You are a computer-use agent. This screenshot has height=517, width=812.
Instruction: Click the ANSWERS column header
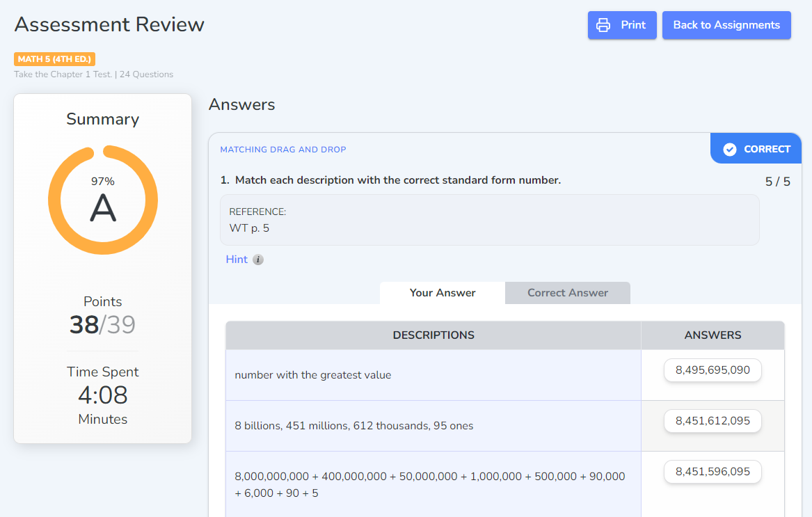pyautogui.click(x=713, y=335)
